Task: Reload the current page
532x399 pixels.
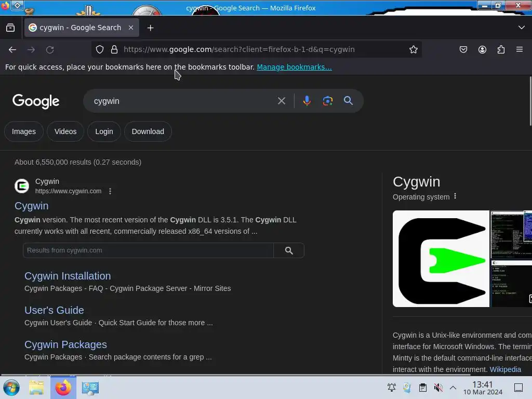Action: 50,49
